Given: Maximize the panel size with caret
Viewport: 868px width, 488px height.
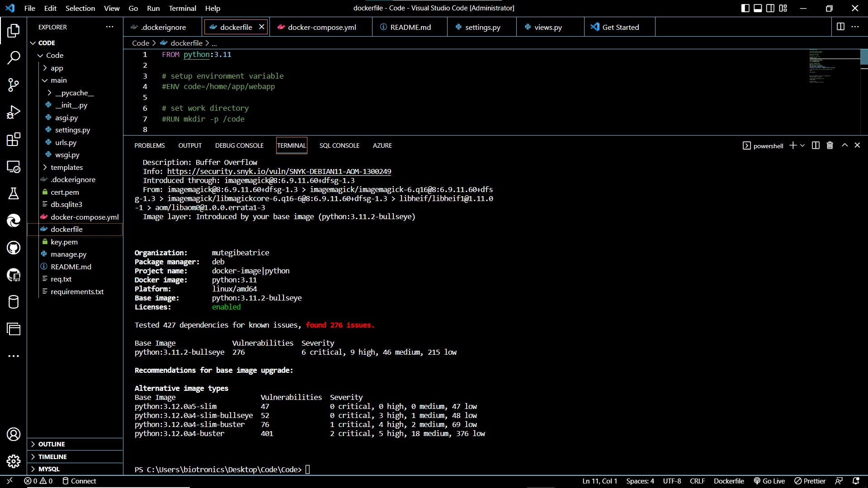Looking at the screenshot, I should (844, 145).
